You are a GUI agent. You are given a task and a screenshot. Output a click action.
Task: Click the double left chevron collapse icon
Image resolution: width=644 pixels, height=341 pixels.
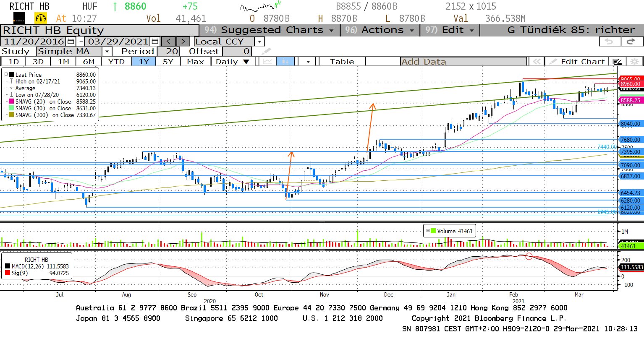click(537, 62)
